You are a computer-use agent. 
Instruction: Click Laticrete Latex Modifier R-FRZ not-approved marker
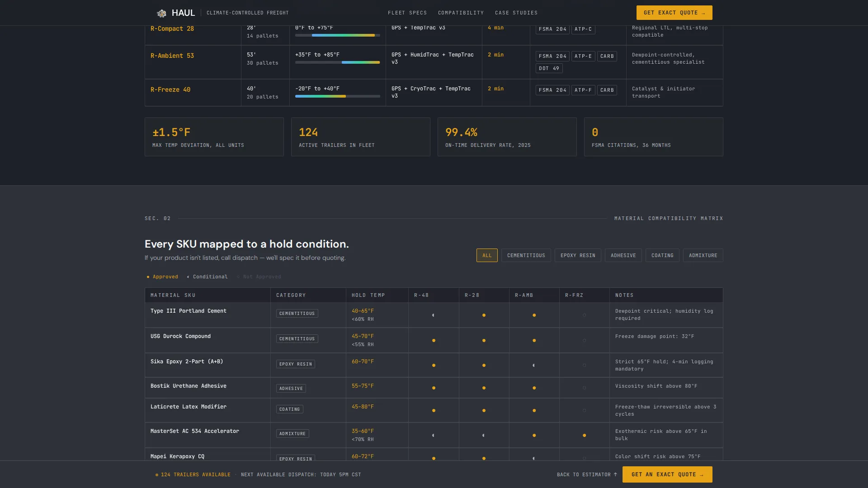coord(584,410)
